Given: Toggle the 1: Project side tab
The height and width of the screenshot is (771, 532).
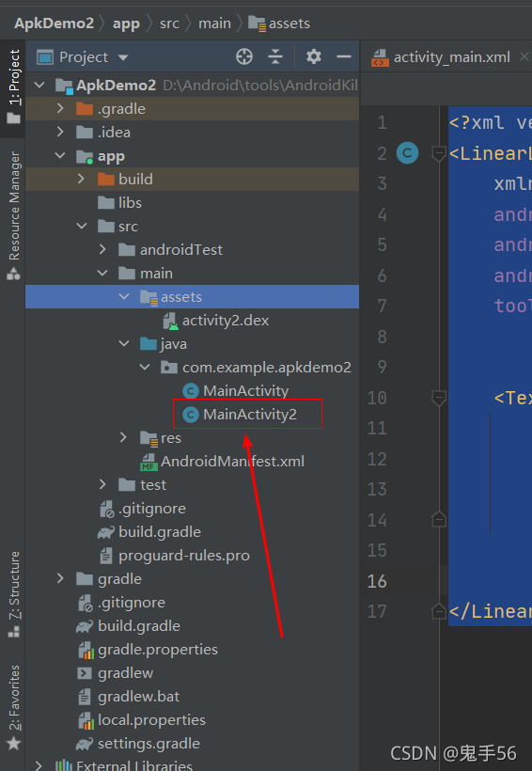Looking at the screenshot, I should coord(14,87).
